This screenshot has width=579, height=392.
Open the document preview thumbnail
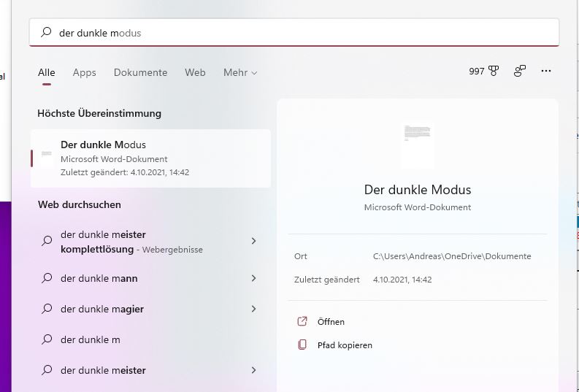pyautogui.click(x=417, y=145)
